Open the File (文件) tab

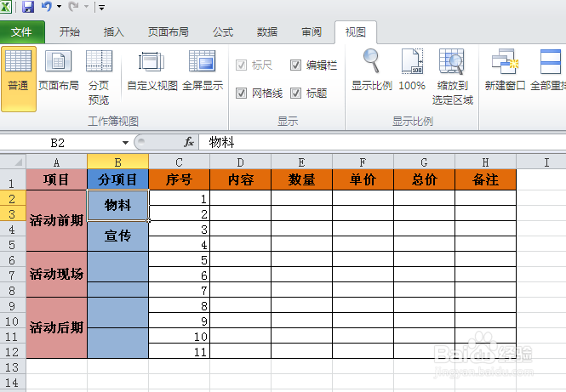[x=21, y=32]
